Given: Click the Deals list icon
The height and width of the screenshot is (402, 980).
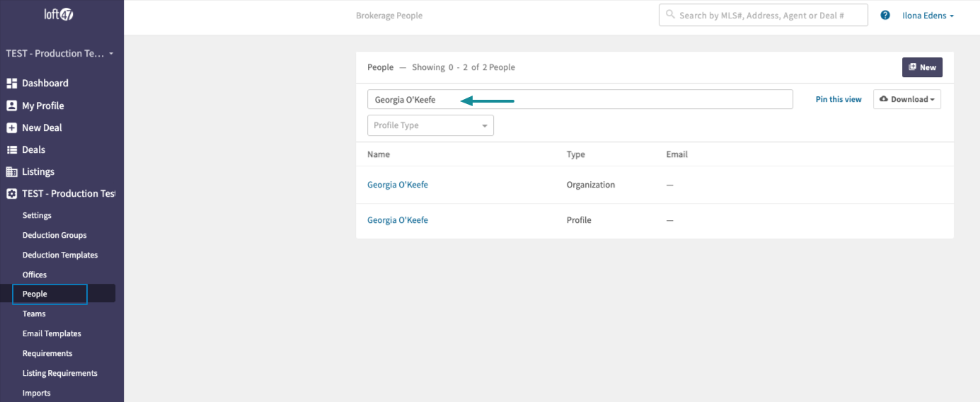Looking at the screenshot, I should [x=11, y=150].
